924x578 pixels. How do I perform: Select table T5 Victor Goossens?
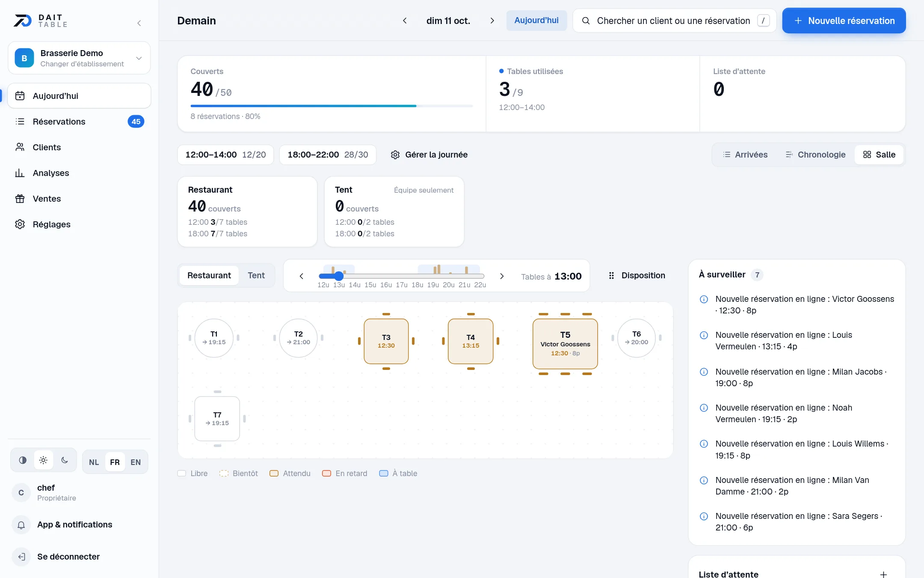565,344
